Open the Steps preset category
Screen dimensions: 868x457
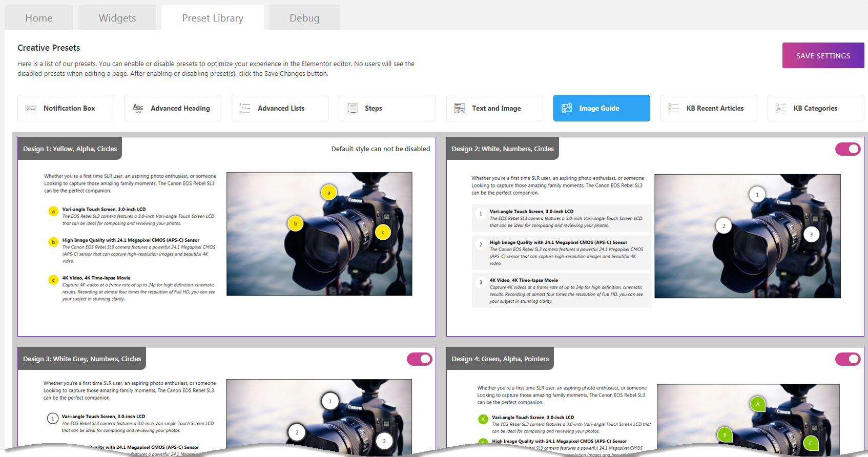point(387,108)
